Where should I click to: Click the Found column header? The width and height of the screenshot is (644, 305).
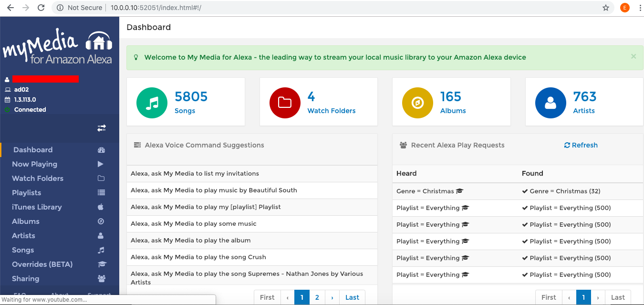(x=532, y=173)
